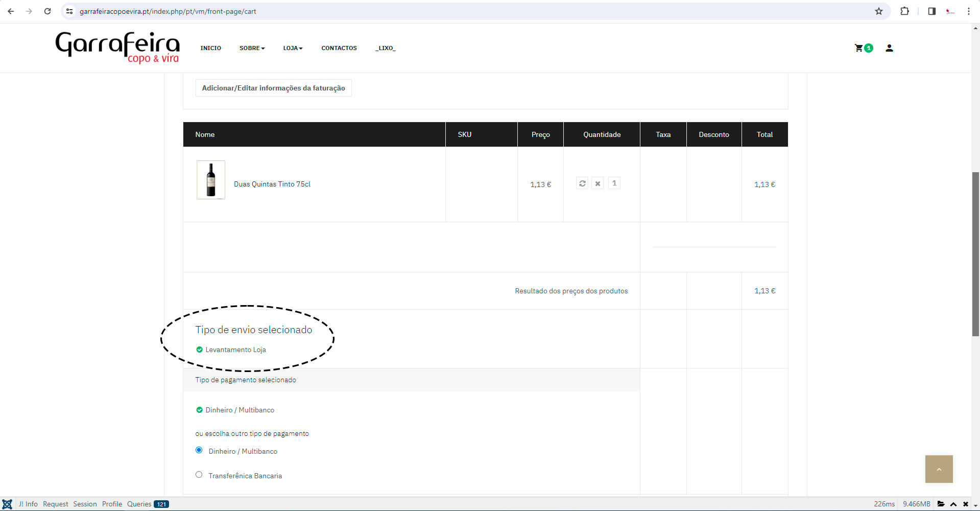
Task: Open the browser extensions puzzle icon
Action: [904, 11]
